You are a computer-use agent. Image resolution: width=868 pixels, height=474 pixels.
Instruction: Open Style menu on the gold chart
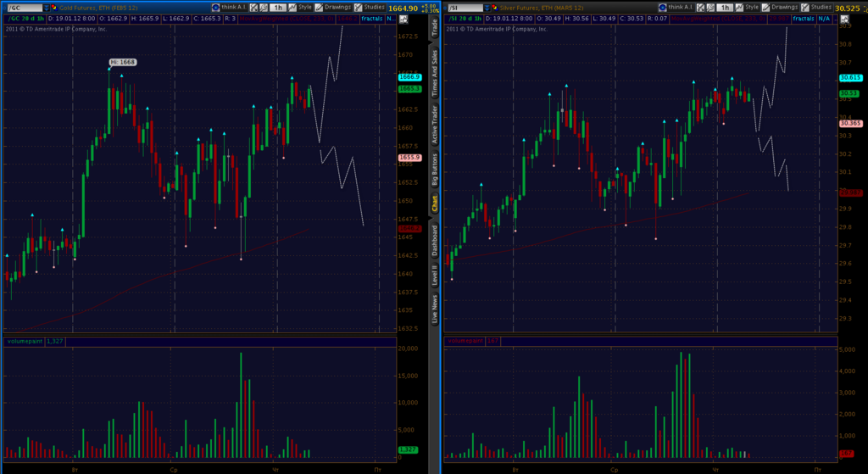(301, 8)
